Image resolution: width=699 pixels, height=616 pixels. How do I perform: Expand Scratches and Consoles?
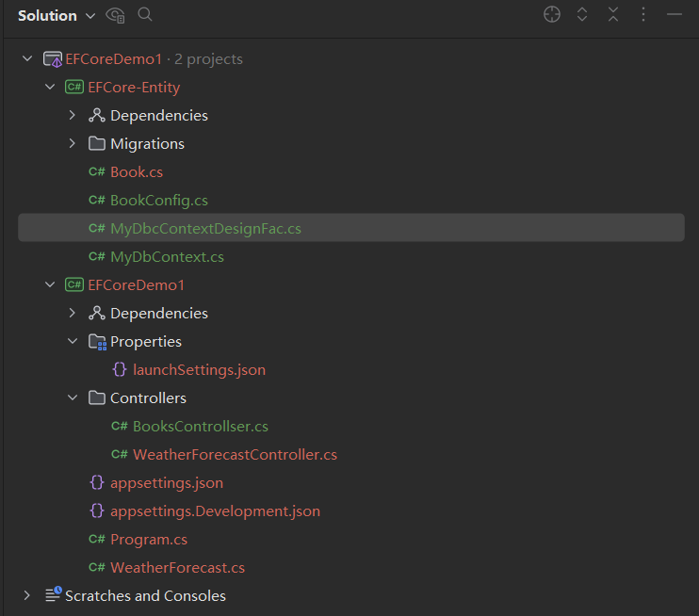(27, 596)
